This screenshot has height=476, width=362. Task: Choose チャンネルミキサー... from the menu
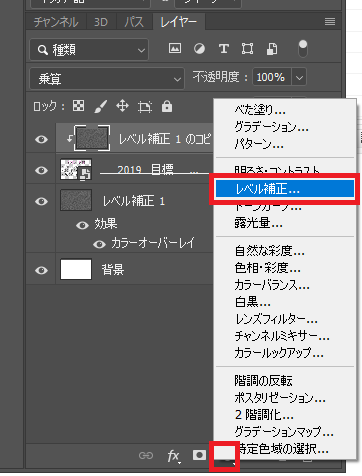click(285, 336)
